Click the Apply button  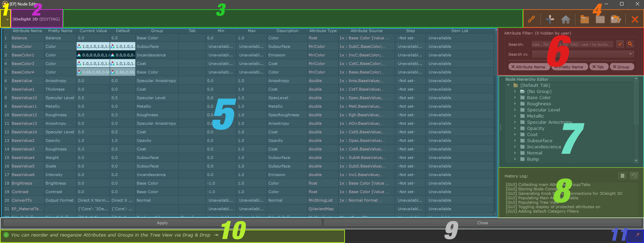point(162,223)
